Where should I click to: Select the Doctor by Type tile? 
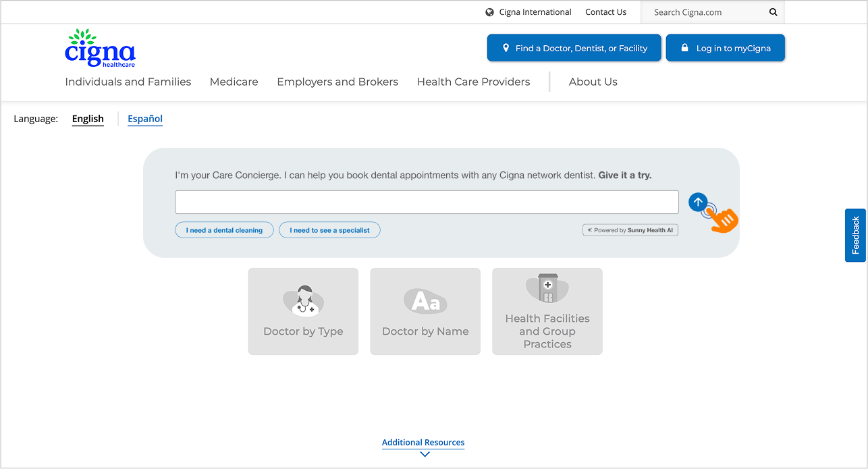pos(303,311)
